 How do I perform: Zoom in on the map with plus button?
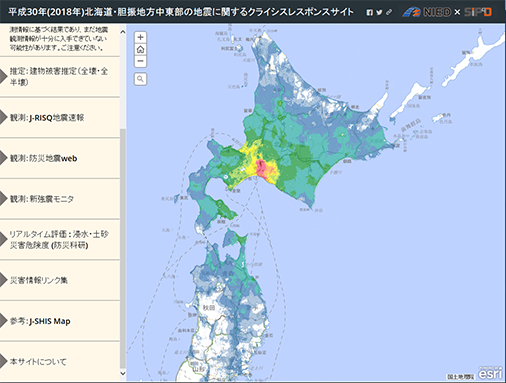click(x=140, y=37)
